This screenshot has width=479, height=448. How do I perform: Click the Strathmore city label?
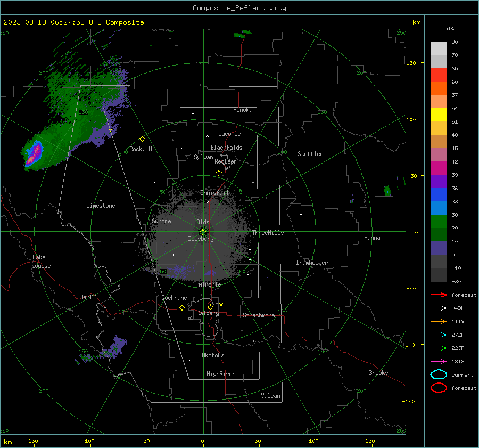coord(259,315)
